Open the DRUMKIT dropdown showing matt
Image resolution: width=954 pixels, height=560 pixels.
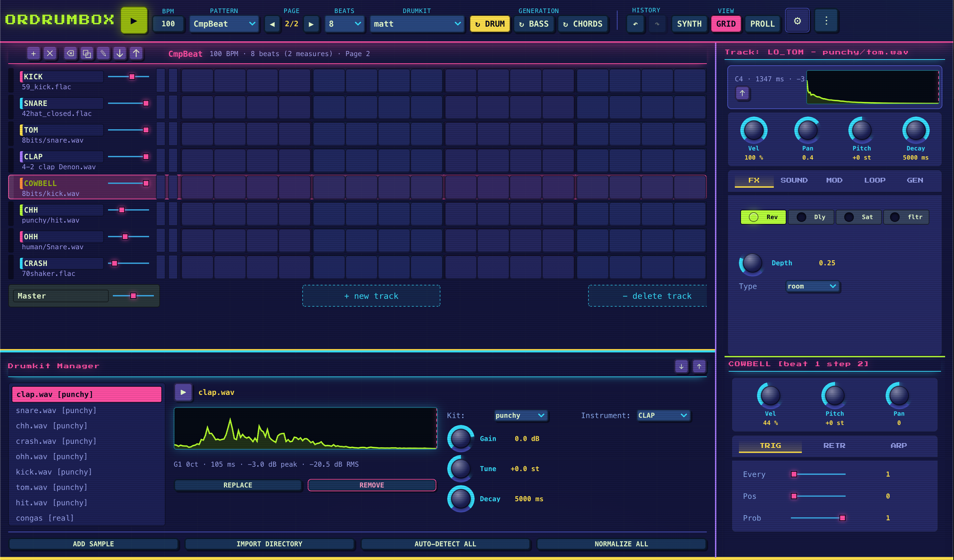point(417,24)
